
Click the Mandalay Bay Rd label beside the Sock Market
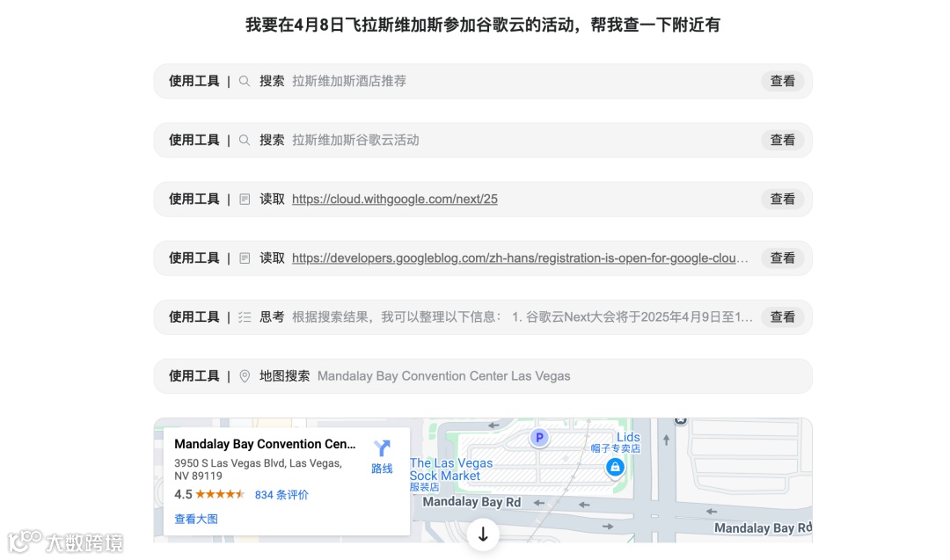[471, 502]
